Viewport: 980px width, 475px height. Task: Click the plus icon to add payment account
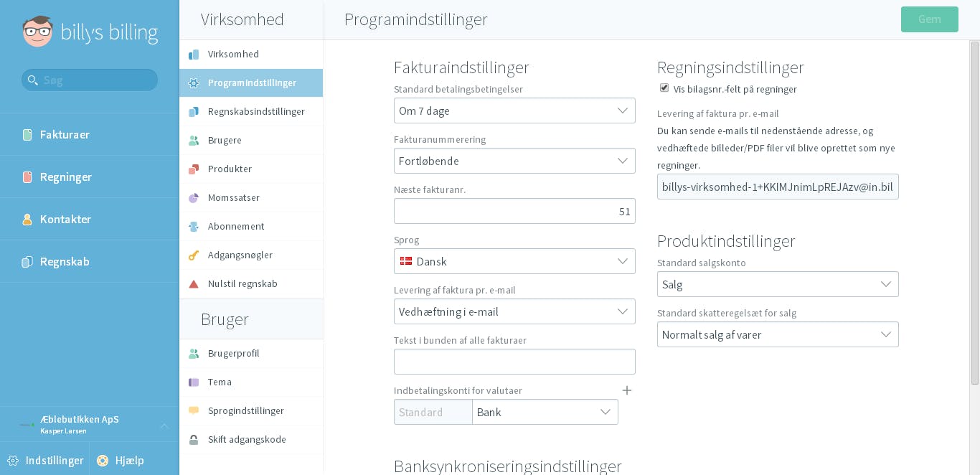[x=627, y=390]
